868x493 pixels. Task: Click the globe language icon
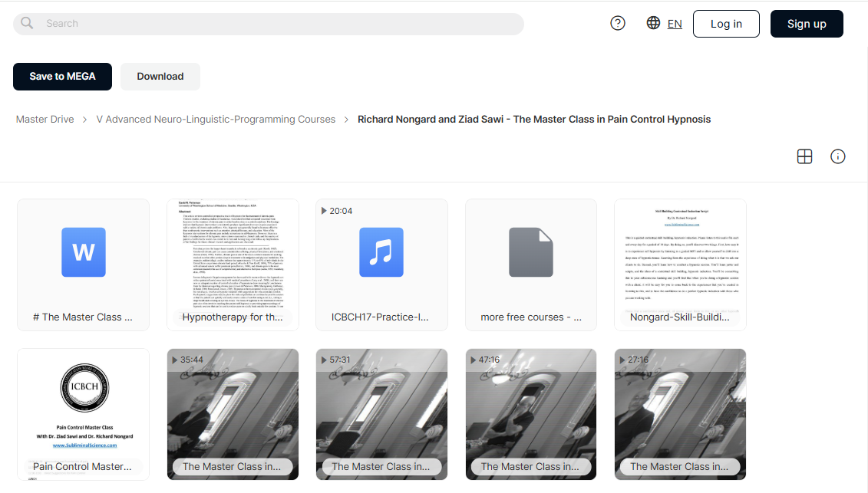point(653,23)
